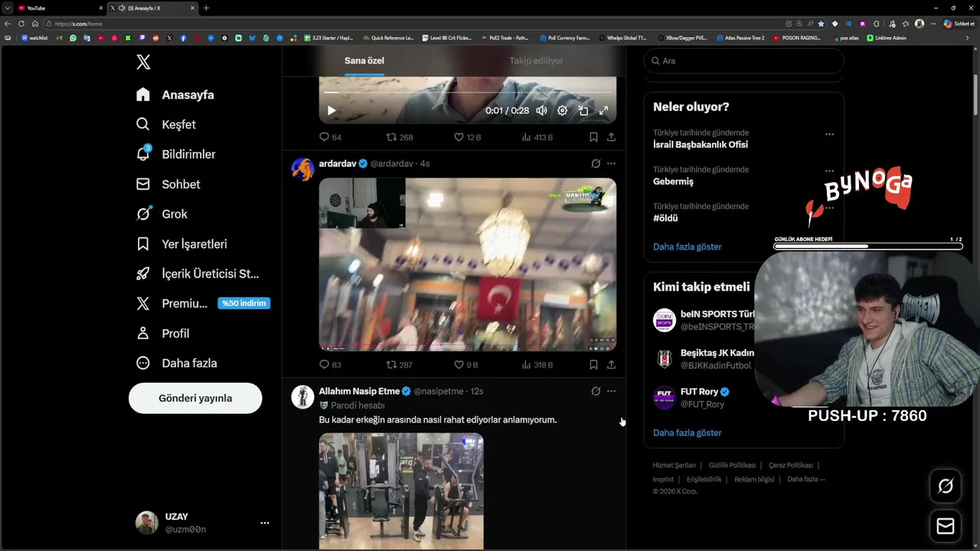980x551 pixels.
Task: Open Anasayfa home from the sidebar
Action: click(175, 95)
